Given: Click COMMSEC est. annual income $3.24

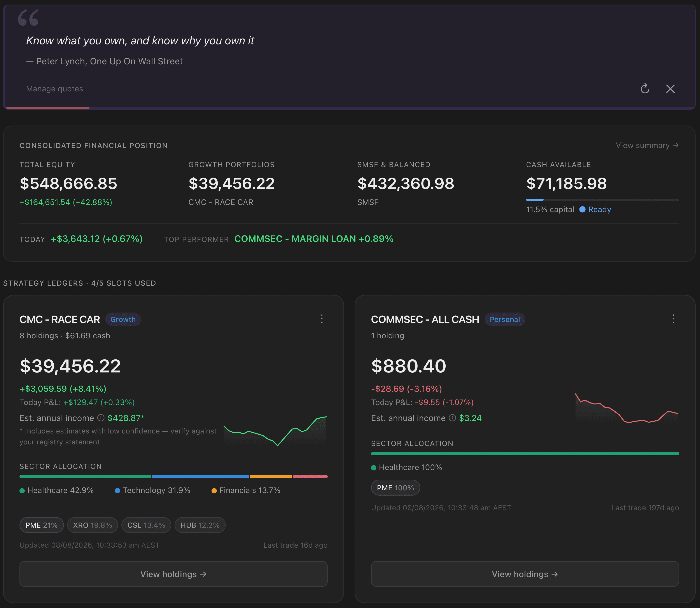Looking at the screenshot, I should (x=470, y=418).
